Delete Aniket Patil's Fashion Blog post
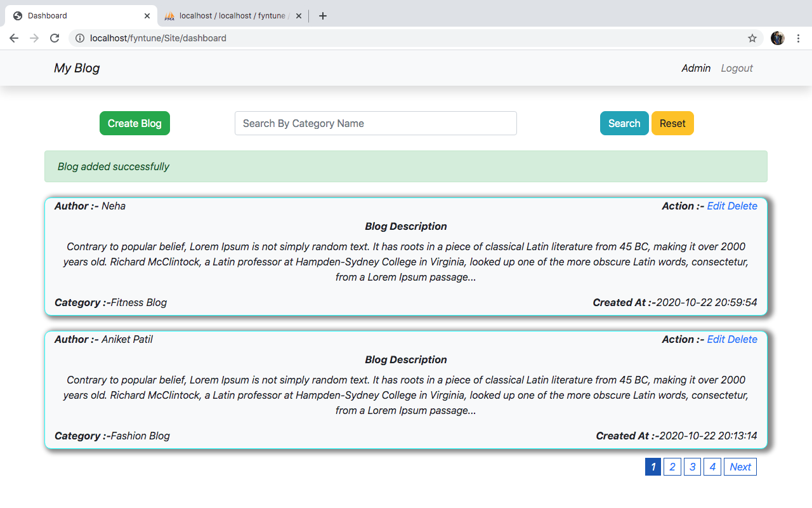 tap(742, 339)
